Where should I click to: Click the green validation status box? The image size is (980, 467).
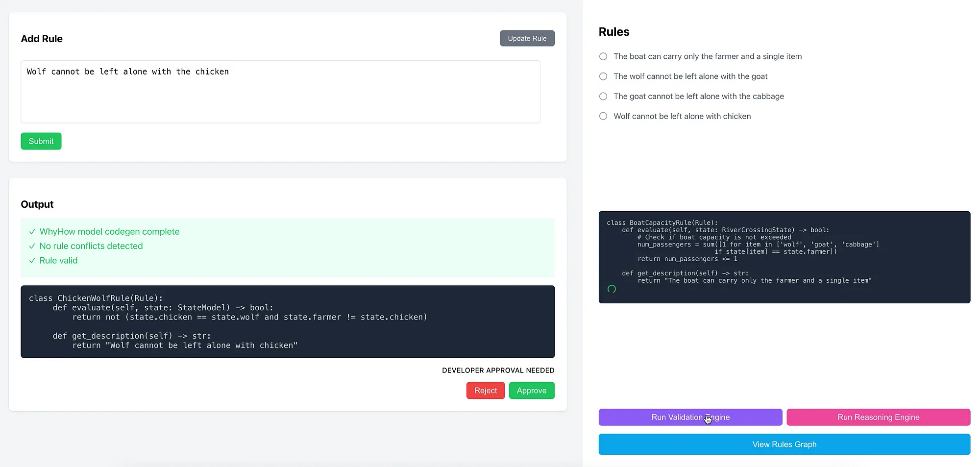click(288, 247)
